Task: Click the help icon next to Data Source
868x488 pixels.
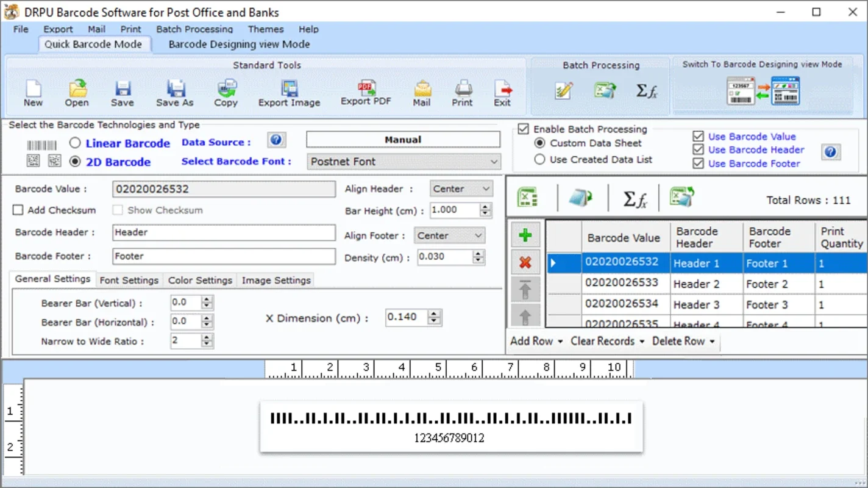Action: (276, 140)
